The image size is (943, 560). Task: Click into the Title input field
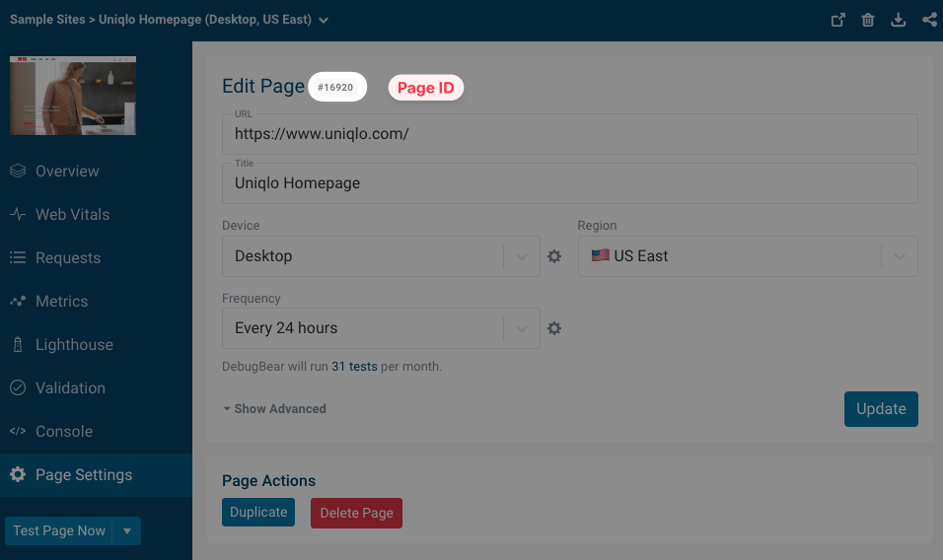[569, 183]
